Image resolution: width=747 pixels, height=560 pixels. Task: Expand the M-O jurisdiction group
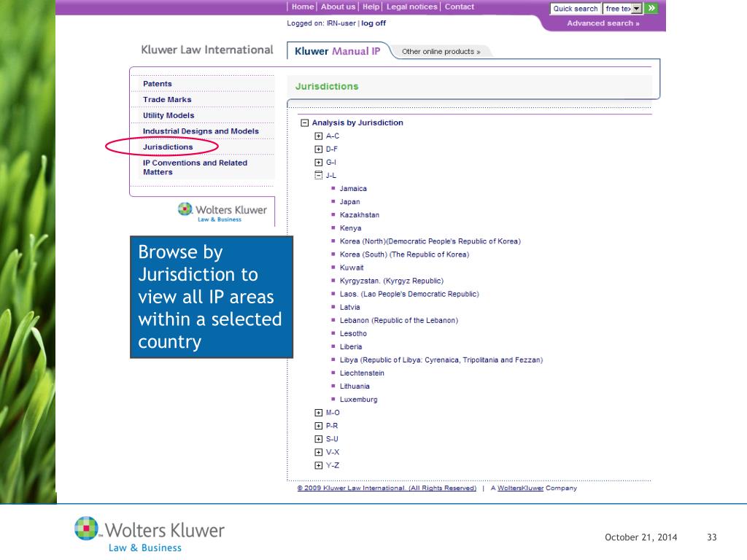(x=318, y=413)
